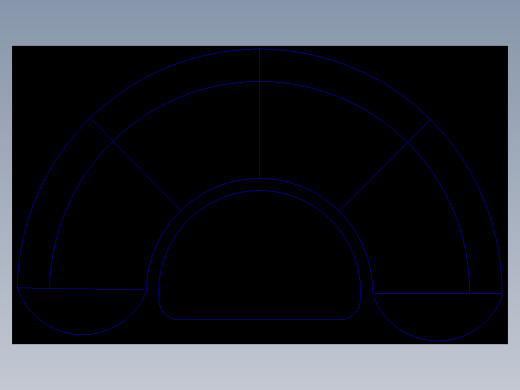Viewport: 520px width, 390px height.
Task: Select the flat bottom edge of center D-shape
Action: tap(259, 319)
